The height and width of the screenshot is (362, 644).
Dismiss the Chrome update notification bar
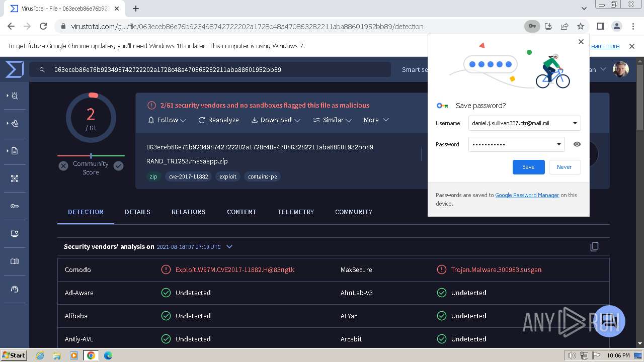tap(632, 46)
